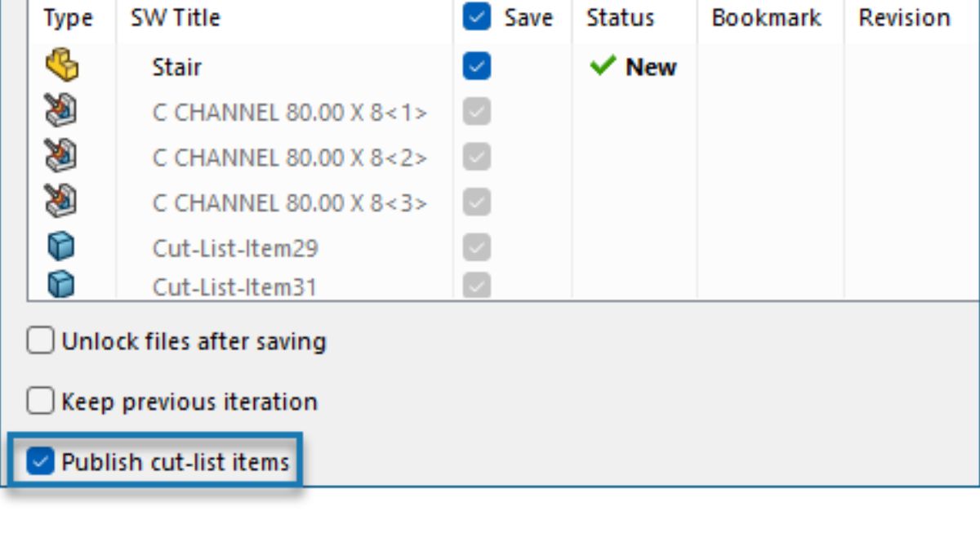Click the Revision column header
The height and width of the screenshot is (551, 980).
point(904,18)
